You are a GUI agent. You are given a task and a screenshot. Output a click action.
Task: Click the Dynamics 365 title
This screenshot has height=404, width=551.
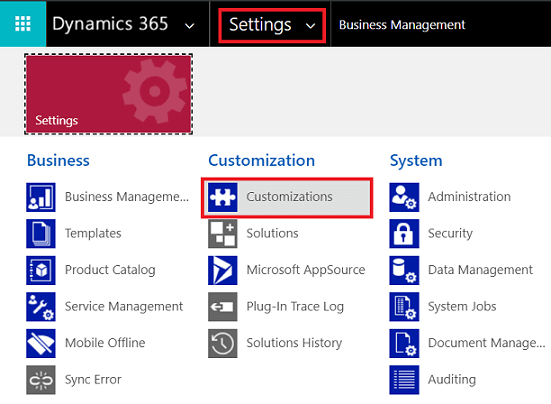tap(110, 24)
